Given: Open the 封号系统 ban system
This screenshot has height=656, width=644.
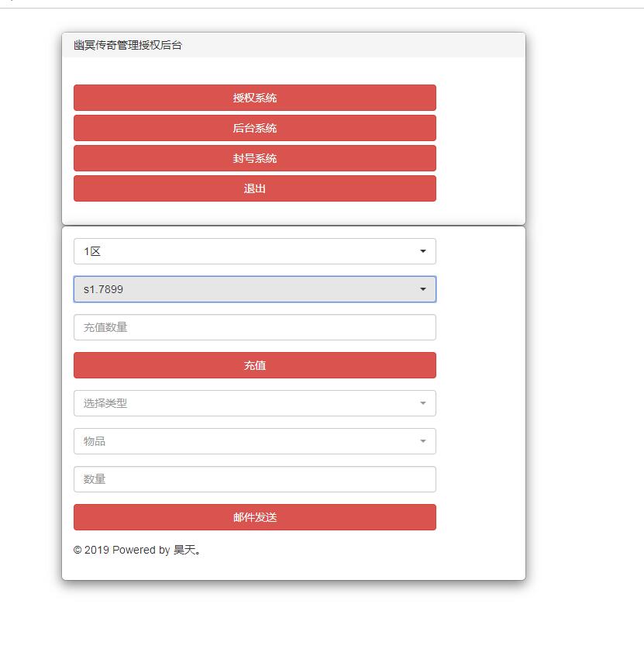Looking at the screenshot, I should (x=254, y=158).
